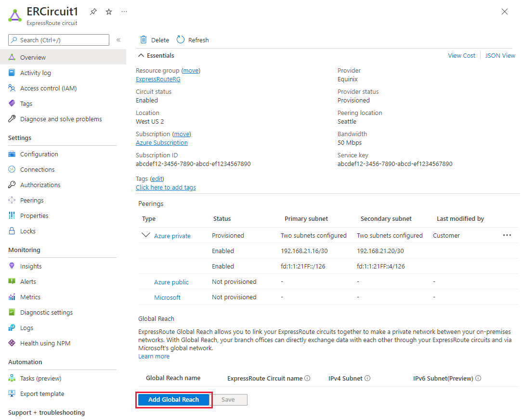Open the Microsoft peering link
This screenshot has height=420, width=522.
pyautogui.click(x=167, y=297)
